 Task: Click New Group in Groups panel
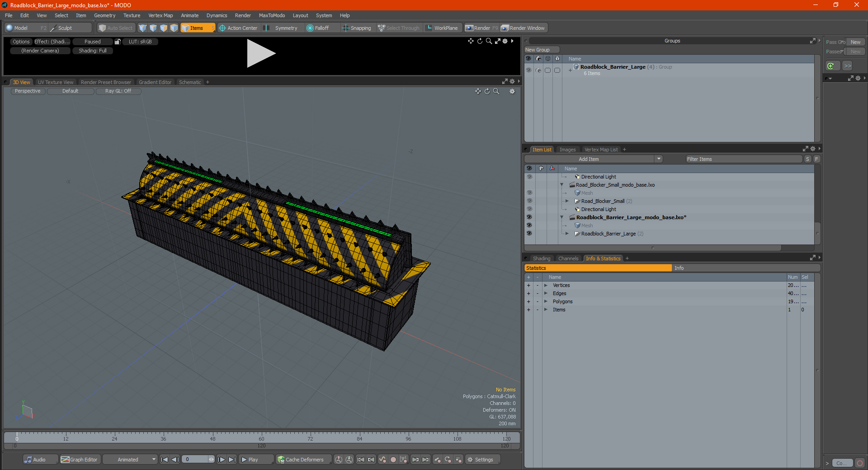pos(542,50)
